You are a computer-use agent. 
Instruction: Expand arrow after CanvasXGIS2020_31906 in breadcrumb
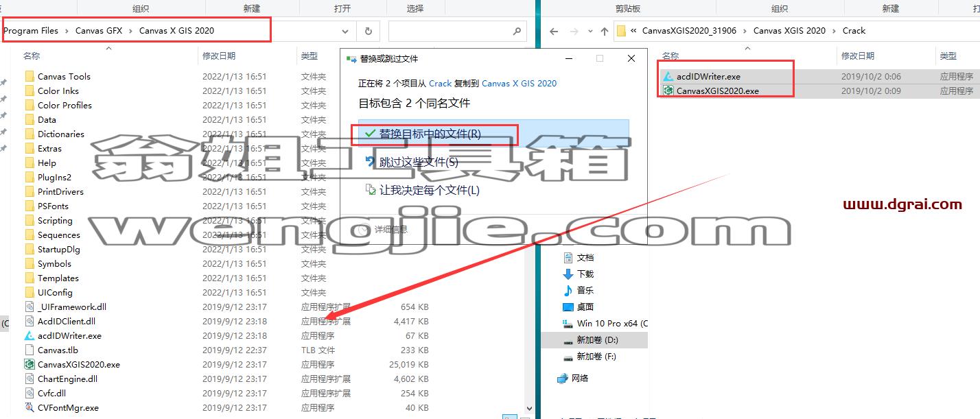745,31
